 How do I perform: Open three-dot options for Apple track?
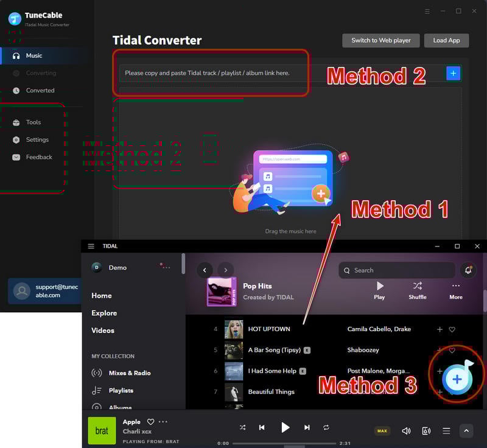163,422
